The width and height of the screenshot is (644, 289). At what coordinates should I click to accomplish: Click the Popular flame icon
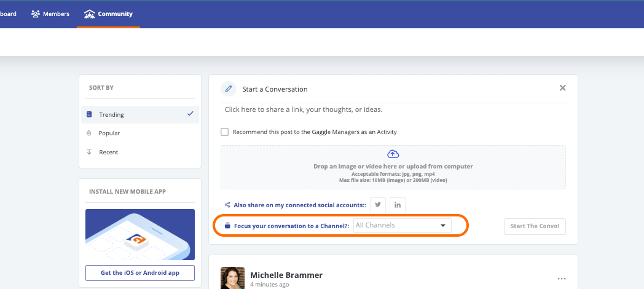[88, 133]
